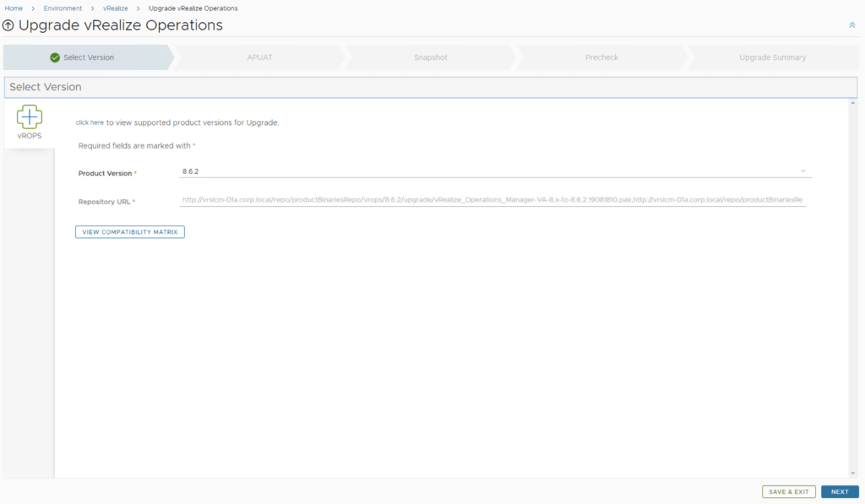Click into the Repository URL field
The height and width of the screenshot is (504, 865).
(492, 201)
